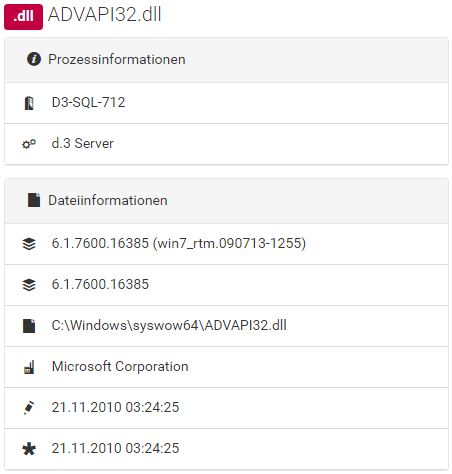Select the d.3 Server process entry
Screen dimensions: 452x474
(x=226, y=144)
